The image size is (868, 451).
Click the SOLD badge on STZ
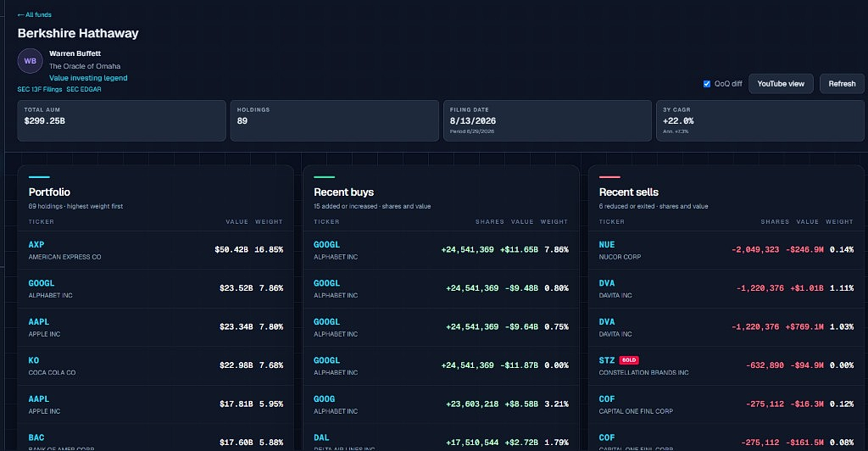pos(629,360)
